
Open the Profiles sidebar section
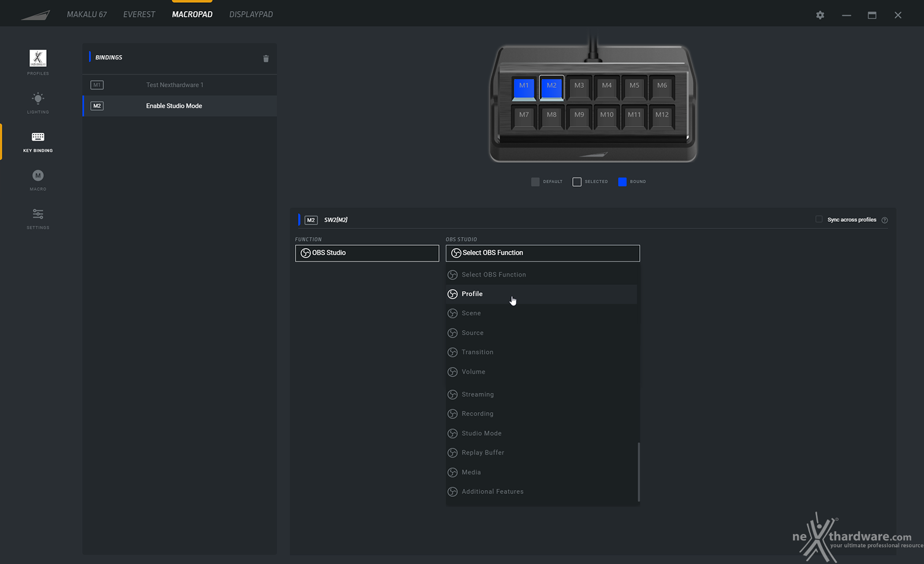[x=38, y=62]
